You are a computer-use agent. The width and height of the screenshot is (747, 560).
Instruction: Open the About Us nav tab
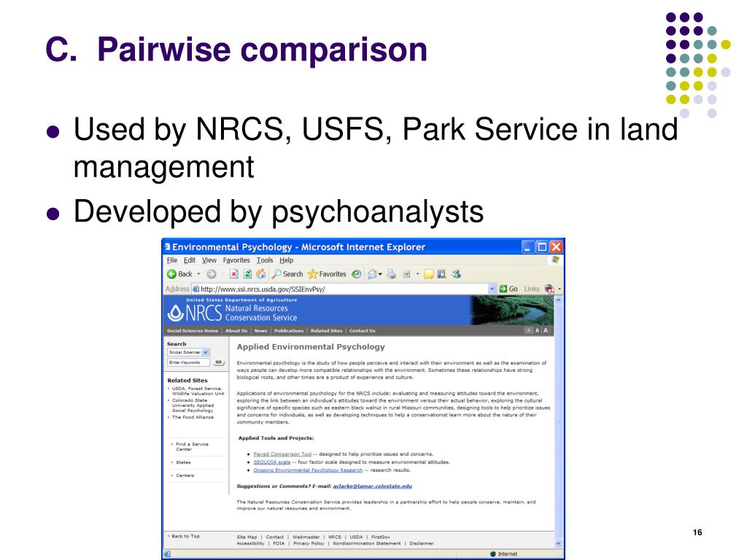tap(236, 330)
